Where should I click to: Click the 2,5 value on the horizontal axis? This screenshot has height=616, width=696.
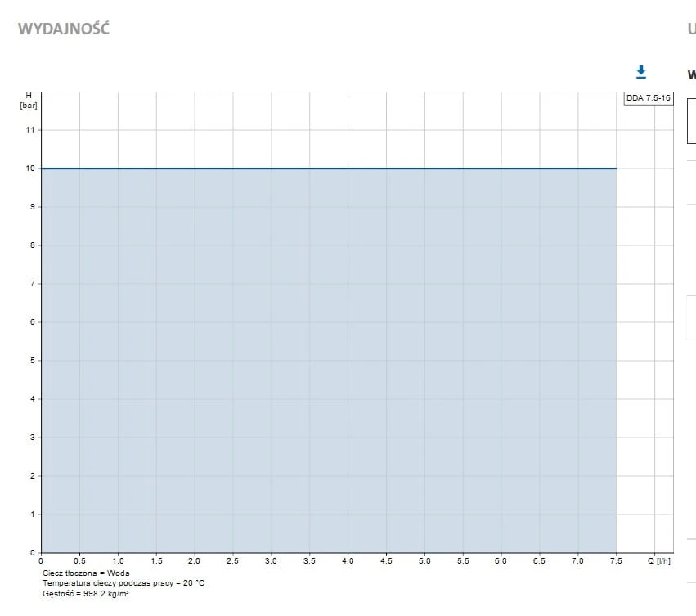pos(232,561)
